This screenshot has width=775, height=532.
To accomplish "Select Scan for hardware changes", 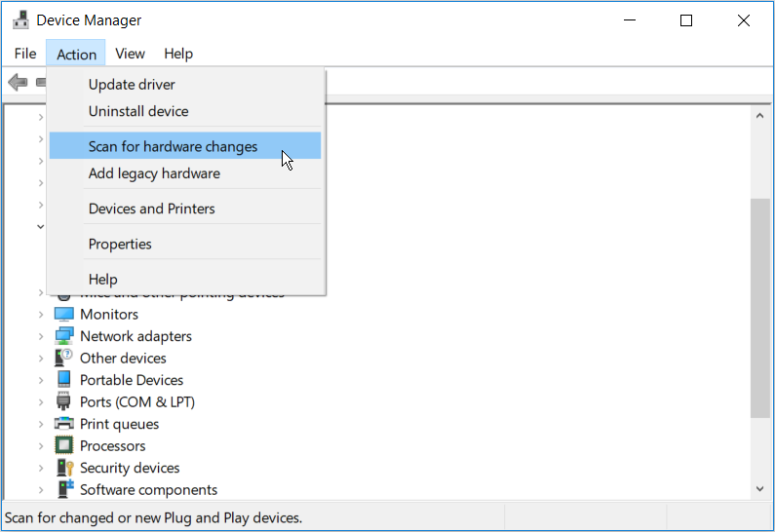I will click(x=185, y=146).
